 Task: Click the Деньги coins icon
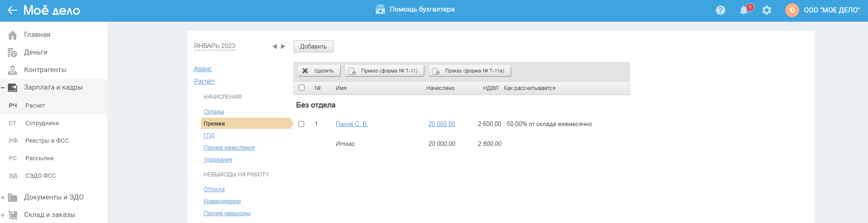point(12,53)
